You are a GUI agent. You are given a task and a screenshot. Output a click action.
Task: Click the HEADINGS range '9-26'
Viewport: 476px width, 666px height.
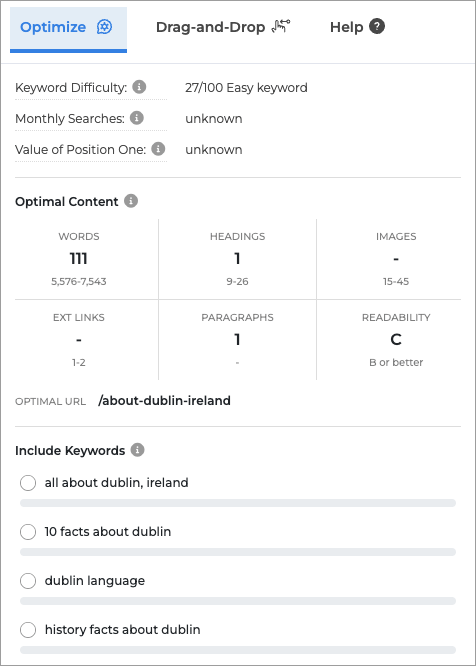pyautogui.click(x=237, y=282)
